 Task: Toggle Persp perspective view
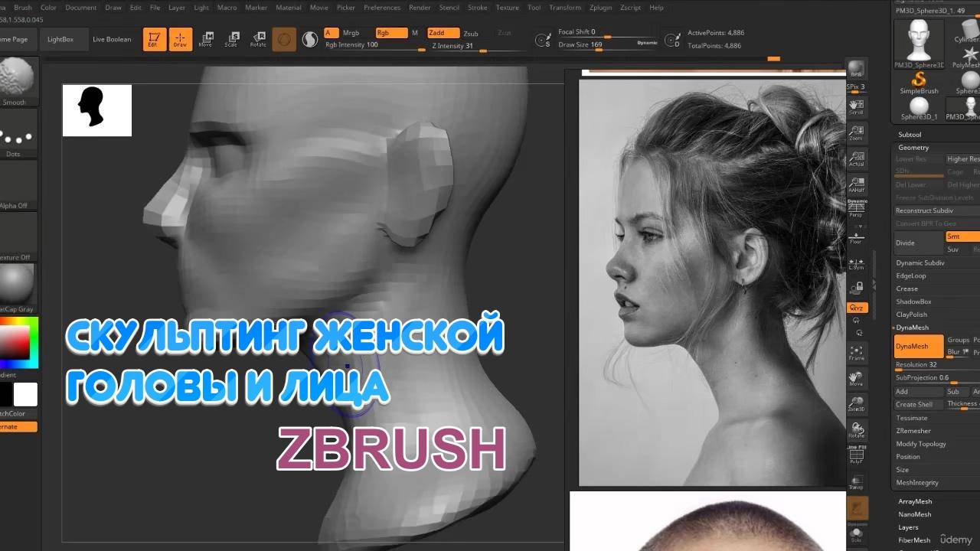click(856, 208)
